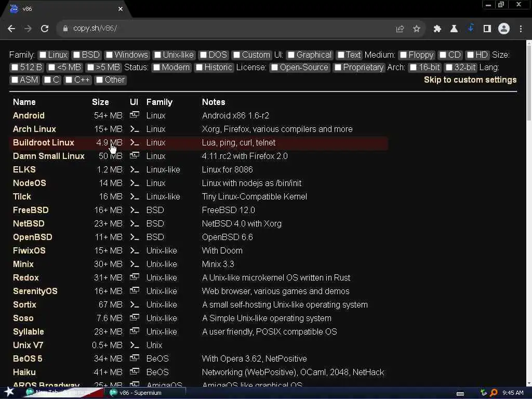Click the Syllable 'Unix-like' family cell
532x399 pixels.
pos(162,331)
